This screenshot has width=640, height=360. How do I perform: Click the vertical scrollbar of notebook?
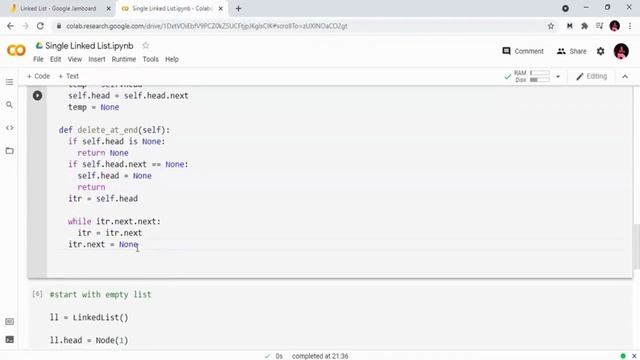coord(636,246)
